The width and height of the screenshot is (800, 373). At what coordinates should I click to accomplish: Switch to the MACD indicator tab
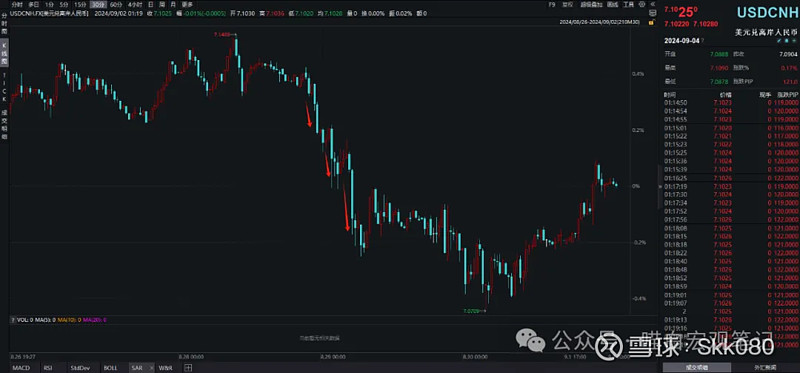(21, 368)
